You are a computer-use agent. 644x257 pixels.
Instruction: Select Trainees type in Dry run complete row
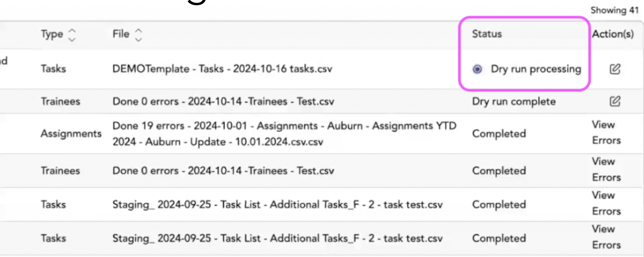[x=61, y=101]
